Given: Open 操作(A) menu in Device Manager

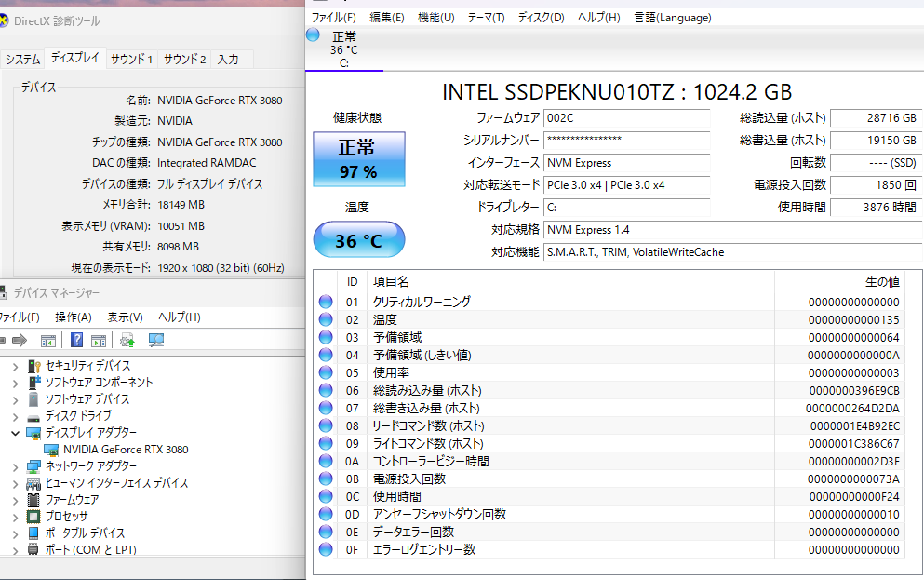Looking at the screenshot, I should pyautogui.click(x=74, y=317).
